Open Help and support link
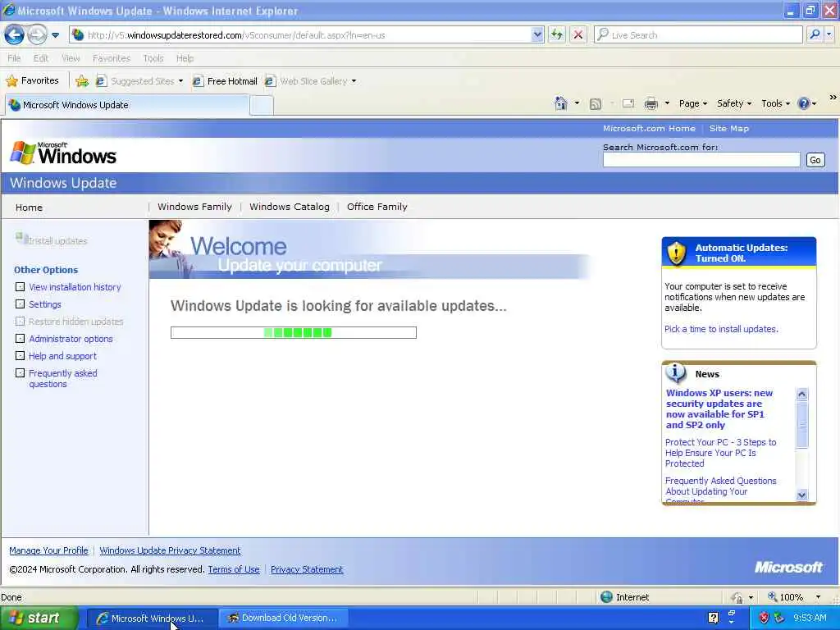This screenshot has height=630, width=840. tap(62, 356)
